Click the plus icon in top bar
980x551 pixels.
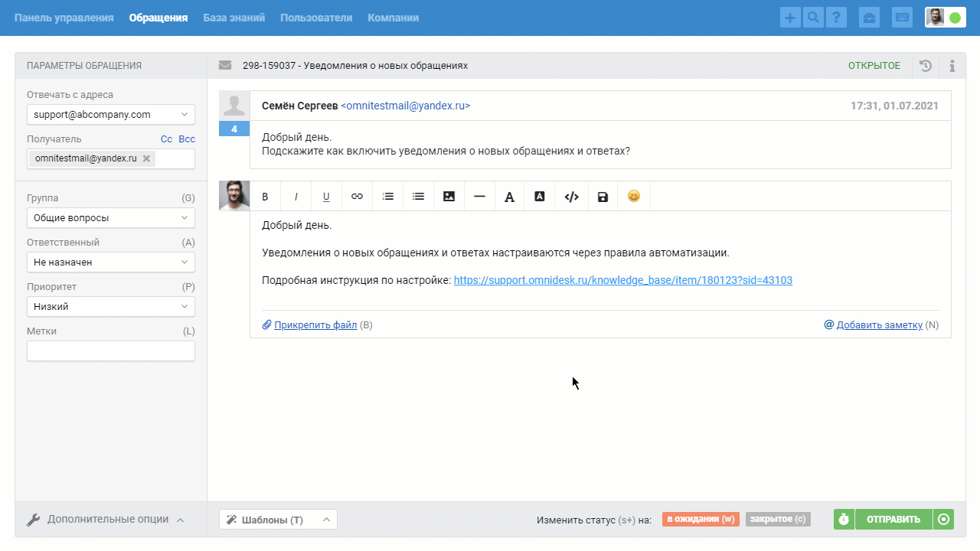pos(790,18)
